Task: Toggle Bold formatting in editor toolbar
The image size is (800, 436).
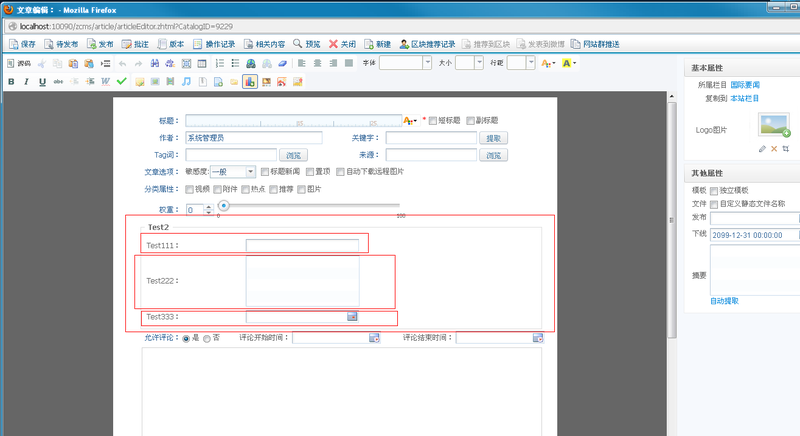Action: click(x=12, y=81)
